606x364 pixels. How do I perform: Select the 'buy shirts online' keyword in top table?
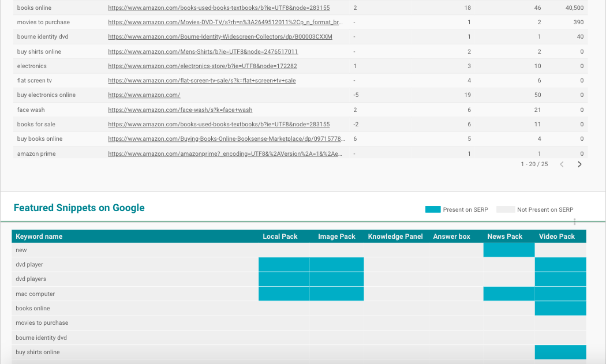[x=39, y=52]
